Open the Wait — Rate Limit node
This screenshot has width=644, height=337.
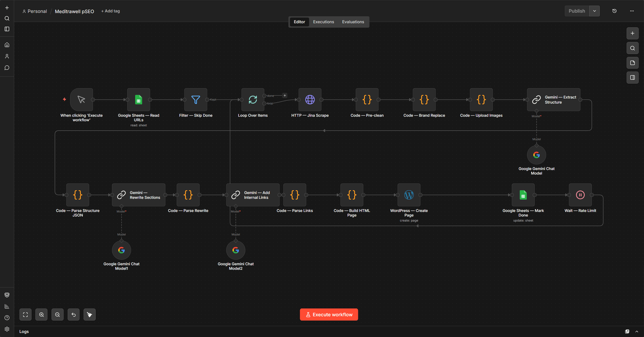point(580,195)
